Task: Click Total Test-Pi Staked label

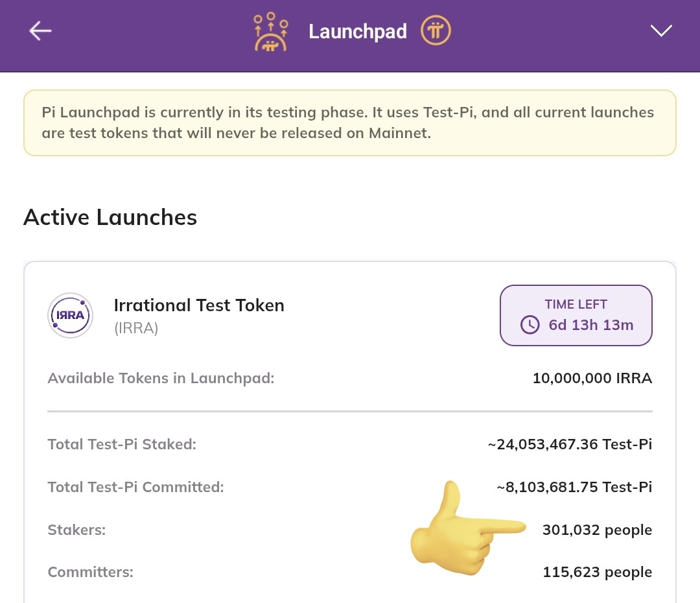Action: pos(122,444)
